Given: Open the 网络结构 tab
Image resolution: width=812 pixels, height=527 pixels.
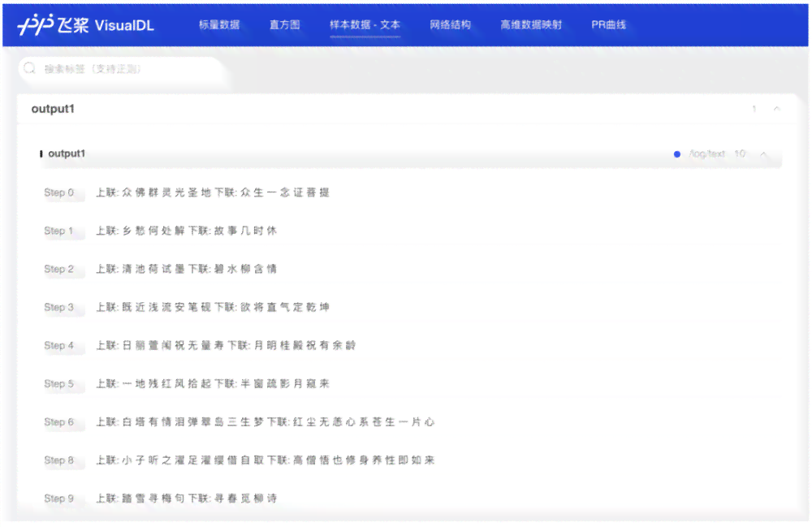Looking at the screenshot, I should click(450, 25).
